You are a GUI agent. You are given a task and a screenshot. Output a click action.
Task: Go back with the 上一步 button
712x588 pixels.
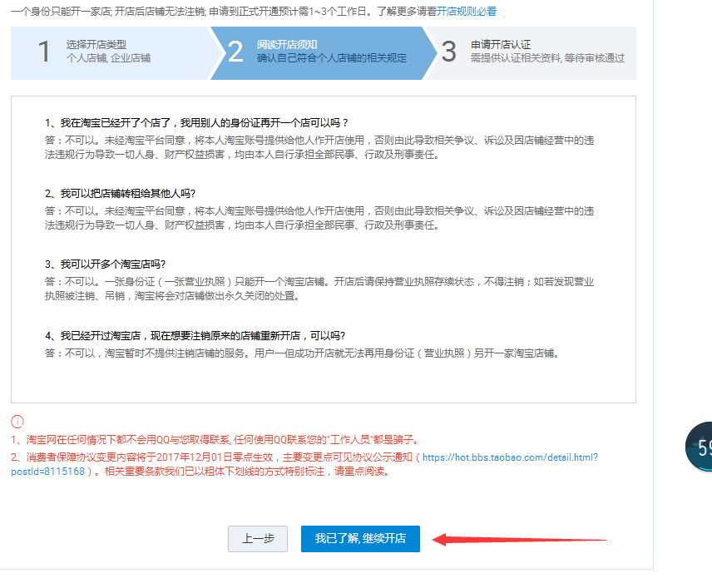point(258,538)
